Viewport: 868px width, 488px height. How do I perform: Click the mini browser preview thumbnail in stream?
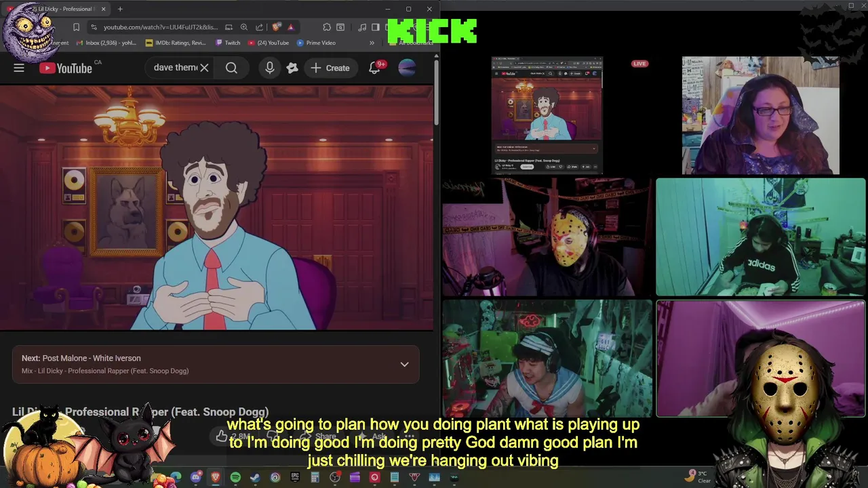[x=547, y=115]
